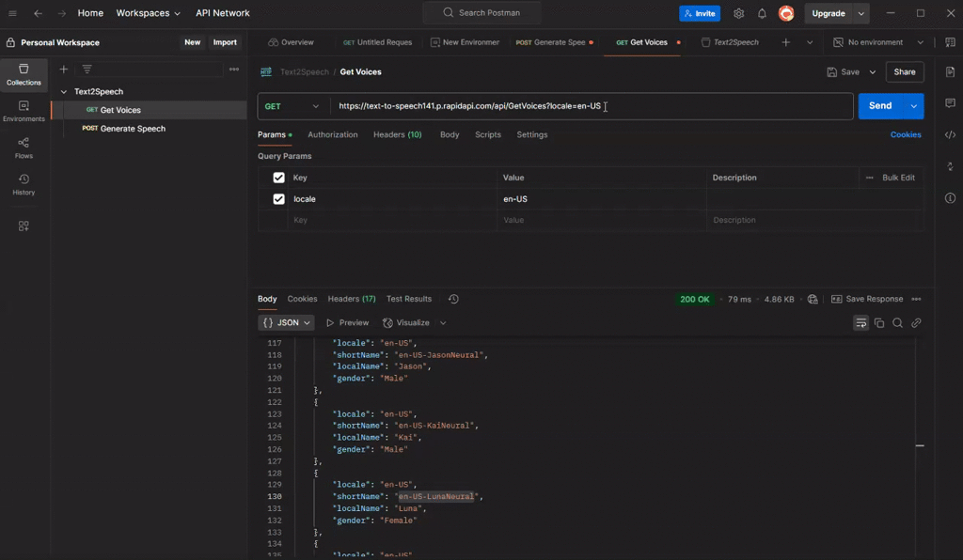Open the Environments sidebar panel
Image resolution: width=963 pixels, height=560 pixels.
tap(24, 111)
